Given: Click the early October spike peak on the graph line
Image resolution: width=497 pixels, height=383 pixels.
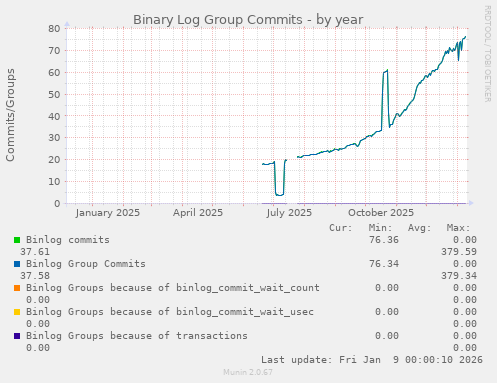Looking at the screenshot, I should tap(387, 70).
